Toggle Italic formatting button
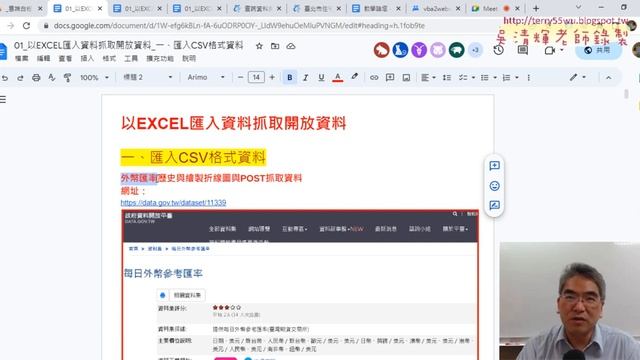640x360 pixels. (x=305, y=78)
